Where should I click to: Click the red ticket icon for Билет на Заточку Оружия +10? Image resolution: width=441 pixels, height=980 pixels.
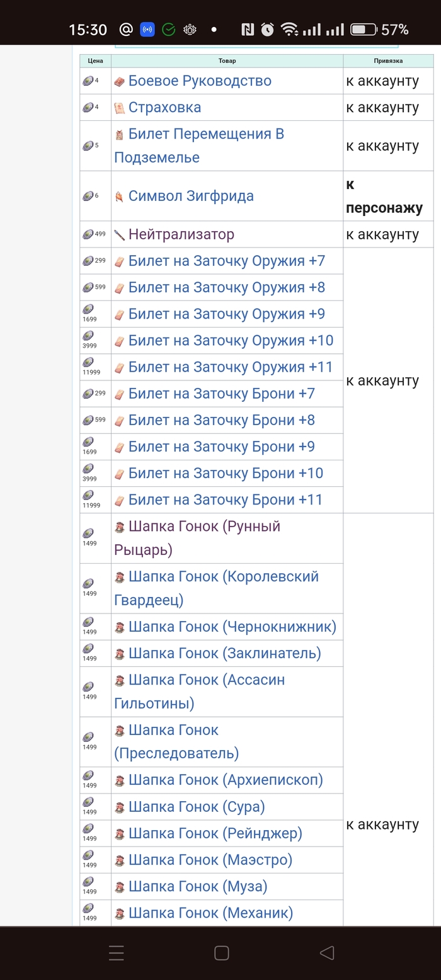coord(121,340)
